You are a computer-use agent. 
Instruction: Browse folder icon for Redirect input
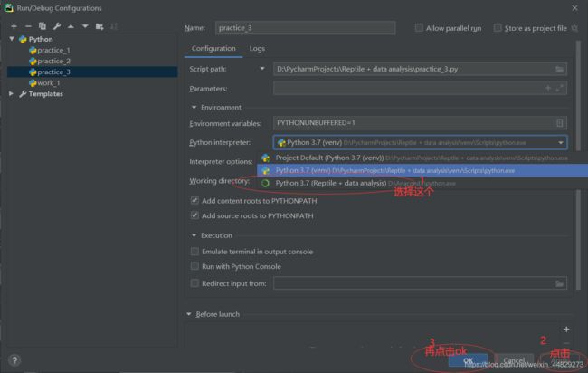click(x=559, y=283)
